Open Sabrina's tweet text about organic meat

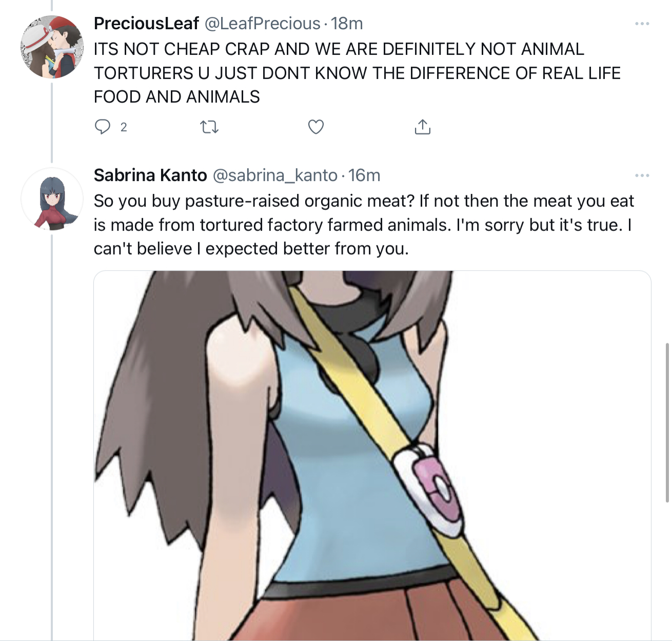click(x=364, y=225)
